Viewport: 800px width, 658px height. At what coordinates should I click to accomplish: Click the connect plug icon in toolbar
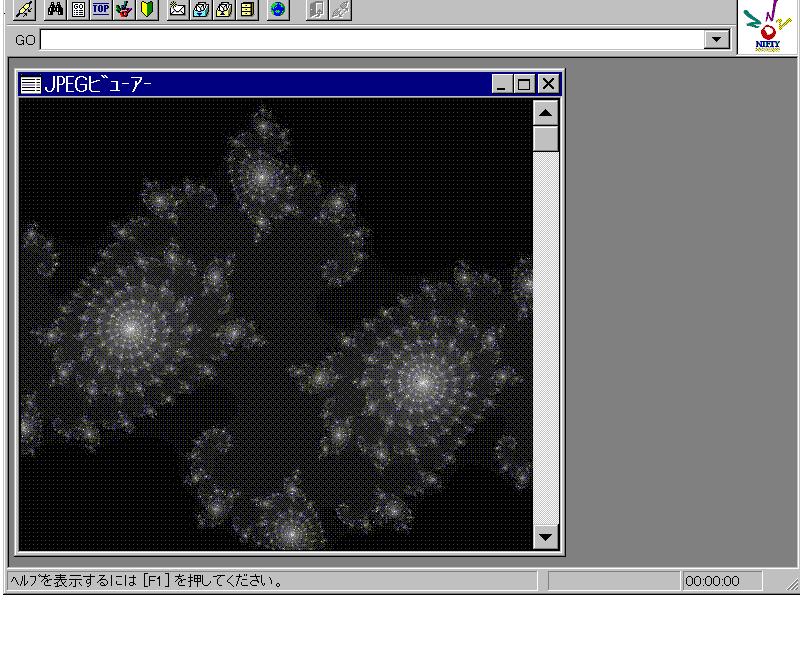(24, 11)
